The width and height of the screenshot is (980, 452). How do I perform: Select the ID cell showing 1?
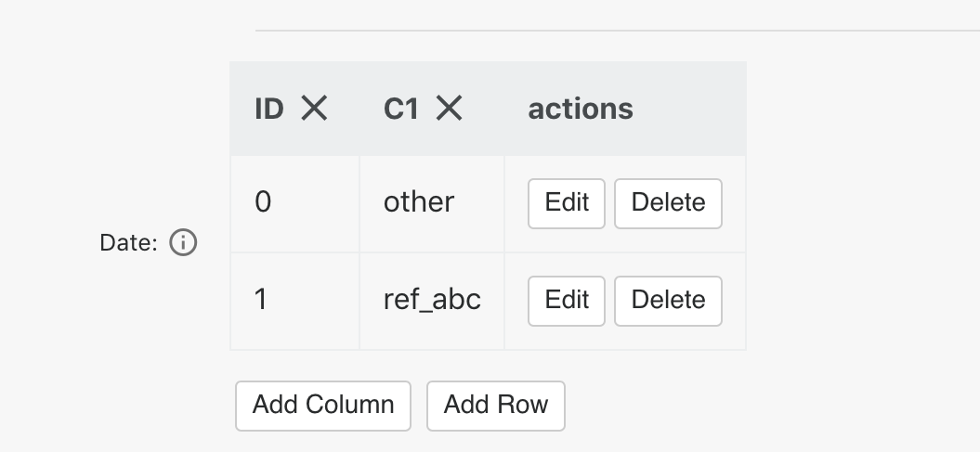(295, 302)
